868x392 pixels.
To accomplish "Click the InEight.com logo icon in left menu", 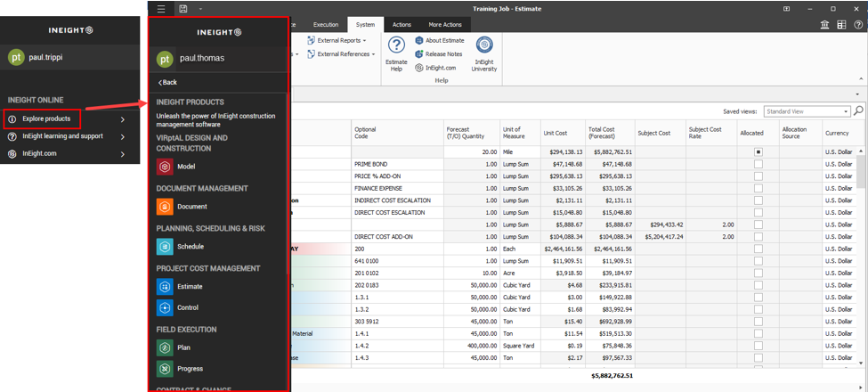I will [12, 154].
